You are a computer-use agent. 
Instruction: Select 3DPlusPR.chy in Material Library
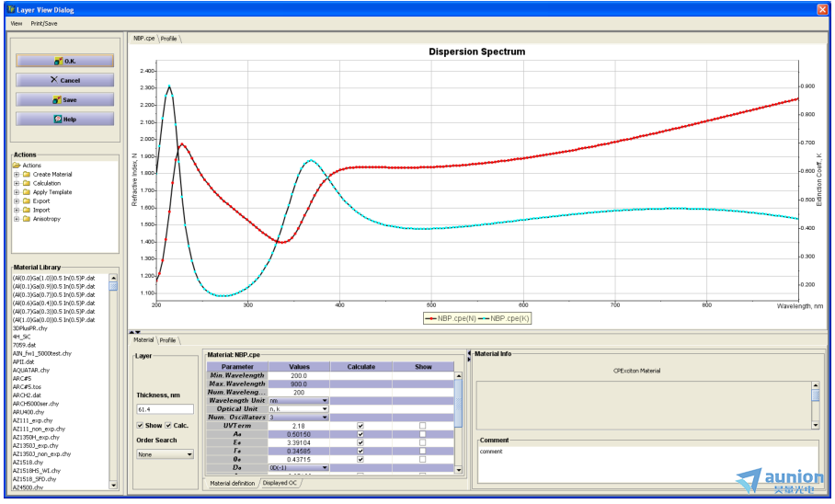[29, 328]
